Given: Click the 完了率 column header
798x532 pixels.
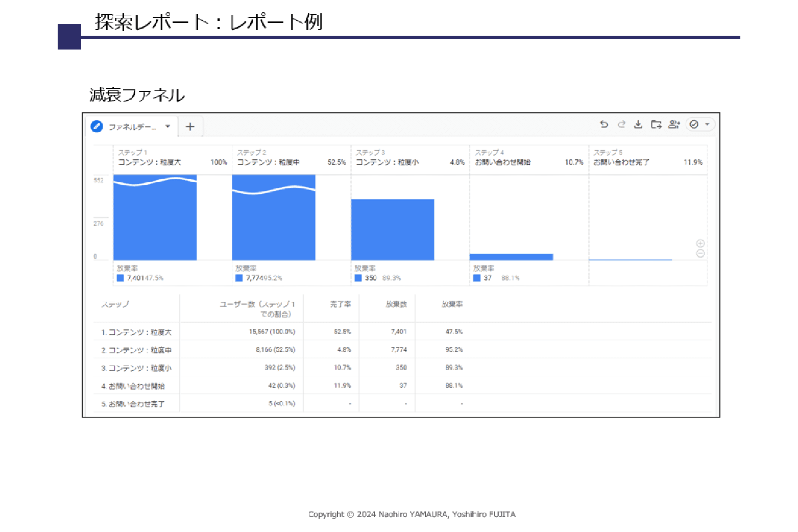Looking at the screenshot, I should click(x=341, y=304).
